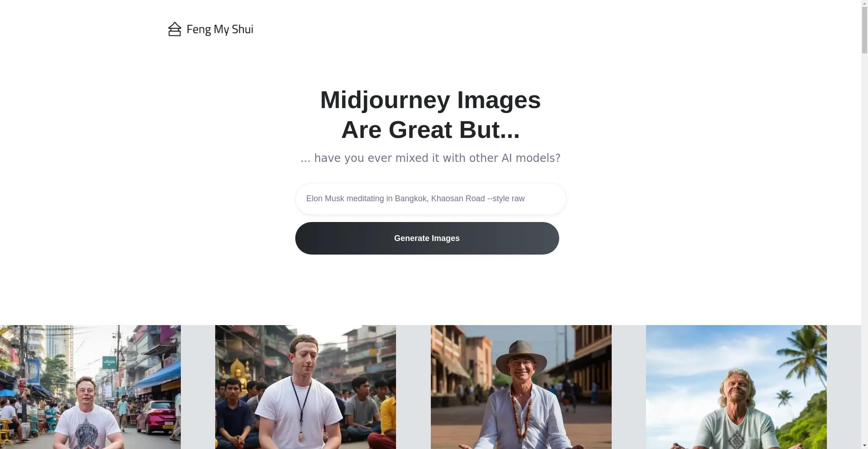Click the Generate Images button
The height and width of the screenshot is (449, 868).
point(427,238)
